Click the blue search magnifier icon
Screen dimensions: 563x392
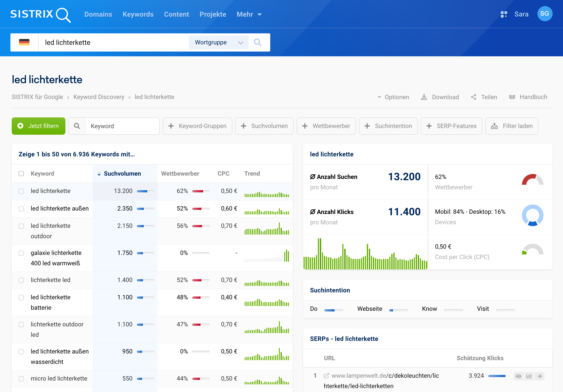[x=257, y=42]
